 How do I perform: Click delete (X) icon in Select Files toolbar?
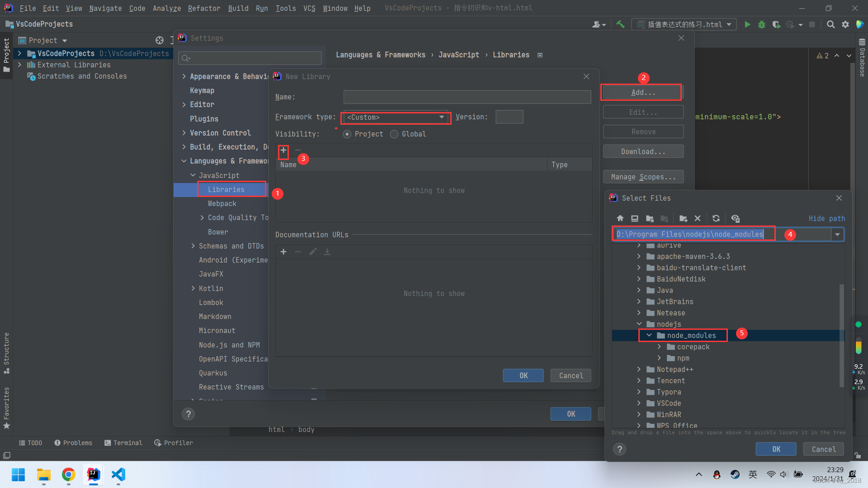coord(698,218)
